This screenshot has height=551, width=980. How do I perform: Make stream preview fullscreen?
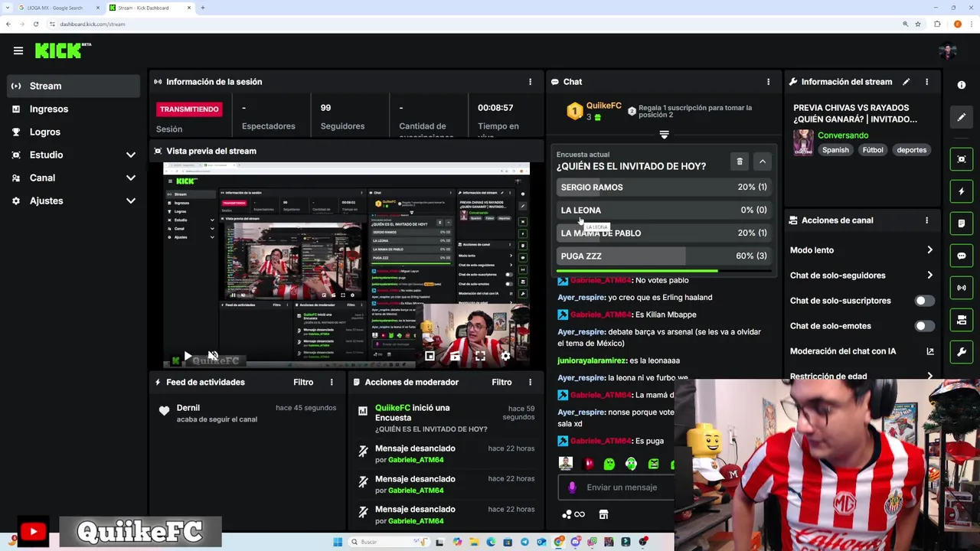(480, 357)
